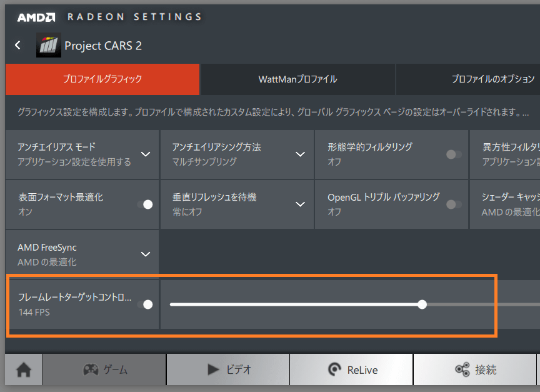This screenshot has height=392, width=540.
Task: Click the グラフィックス設定を構成します description text
Action: (273, 112)
